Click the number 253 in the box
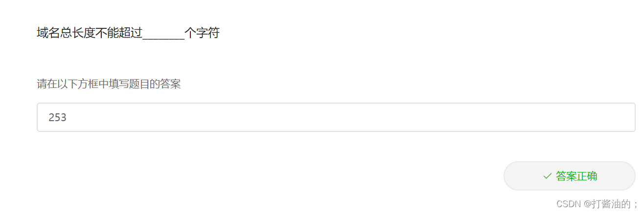644x213 pixels. (x=57, y=117)
